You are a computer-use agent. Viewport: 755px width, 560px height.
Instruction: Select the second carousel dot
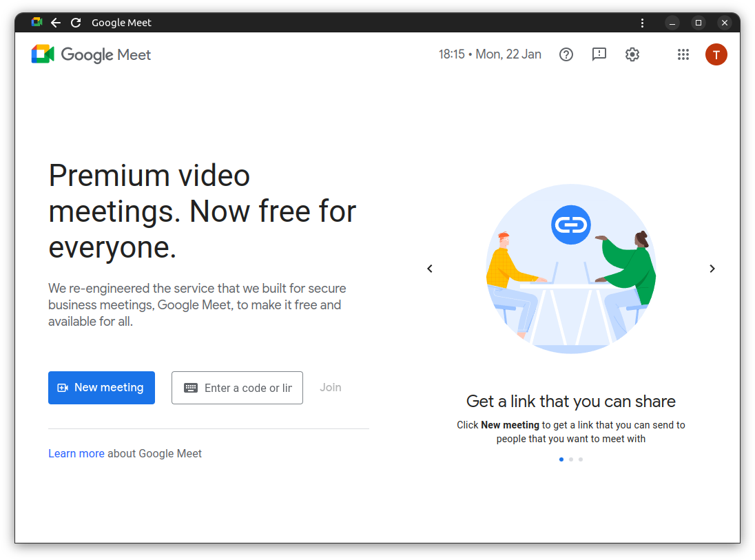click(x=570, y=459)
